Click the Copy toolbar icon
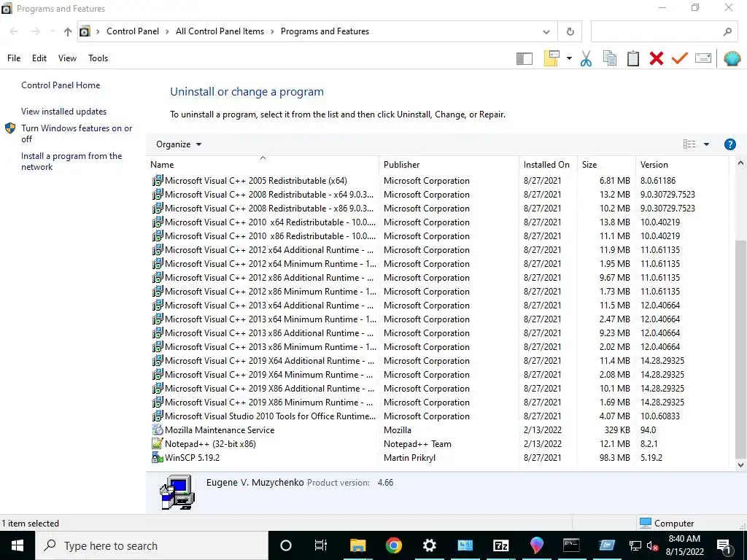The image size is (747, 560). (x=609, y=58)
